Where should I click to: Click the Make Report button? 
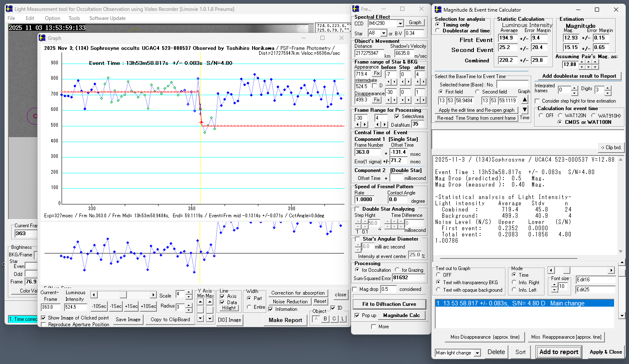[x=285, y=320]
